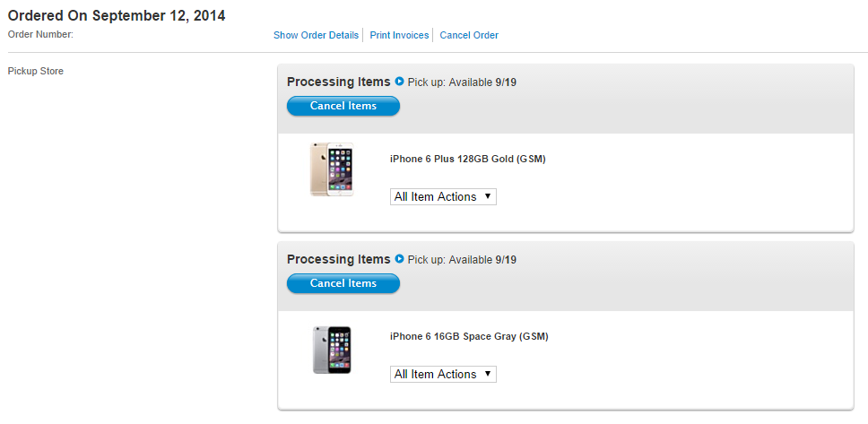This screenshot has width=868, height=424.
Task: Open the iPhone 6 Plus Gold product image
Action: click(x=332, y=169)
